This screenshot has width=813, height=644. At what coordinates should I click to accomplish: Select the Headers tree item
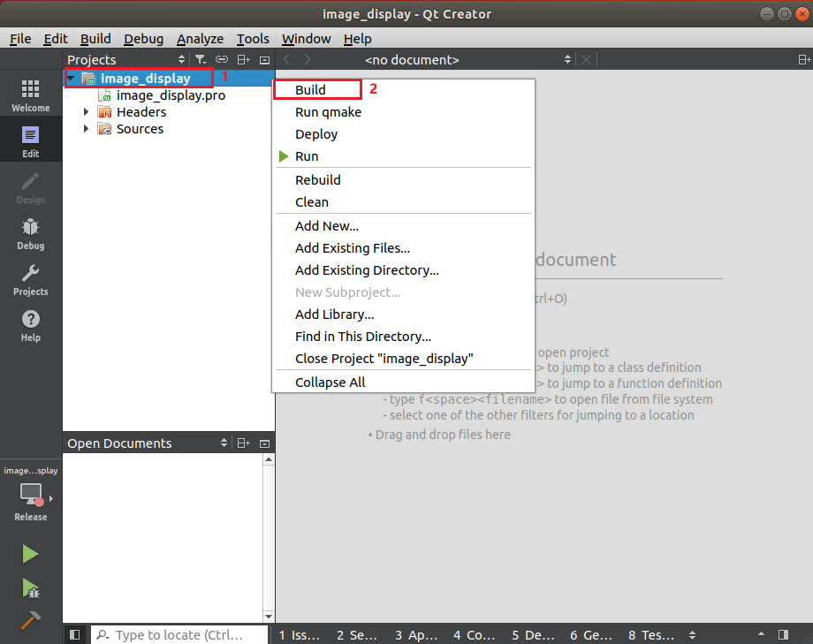point(141,112)
